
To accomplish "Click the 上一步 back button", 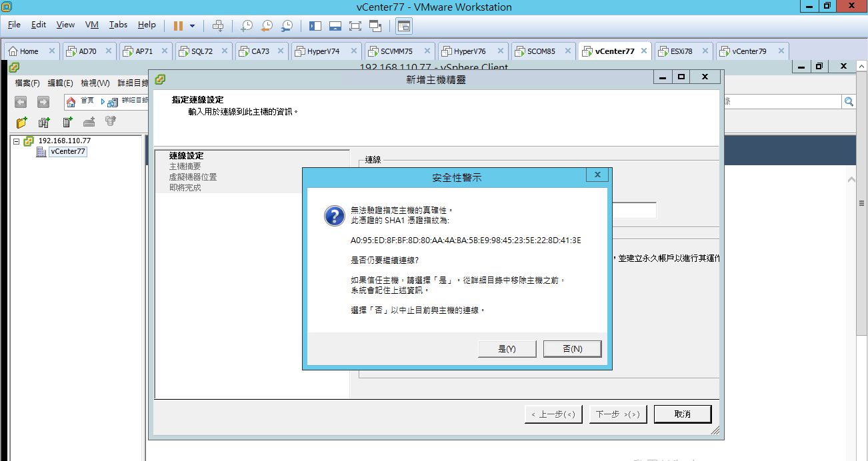I will tap(553, 414).
